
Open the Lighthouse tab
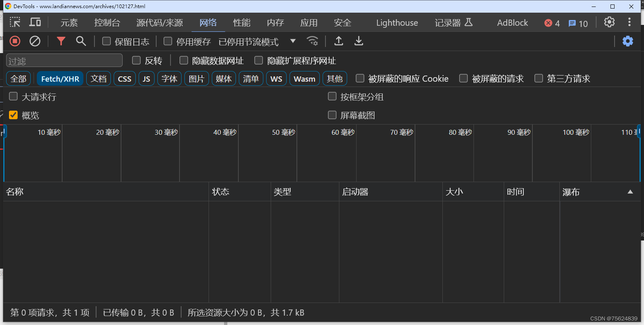397,23
